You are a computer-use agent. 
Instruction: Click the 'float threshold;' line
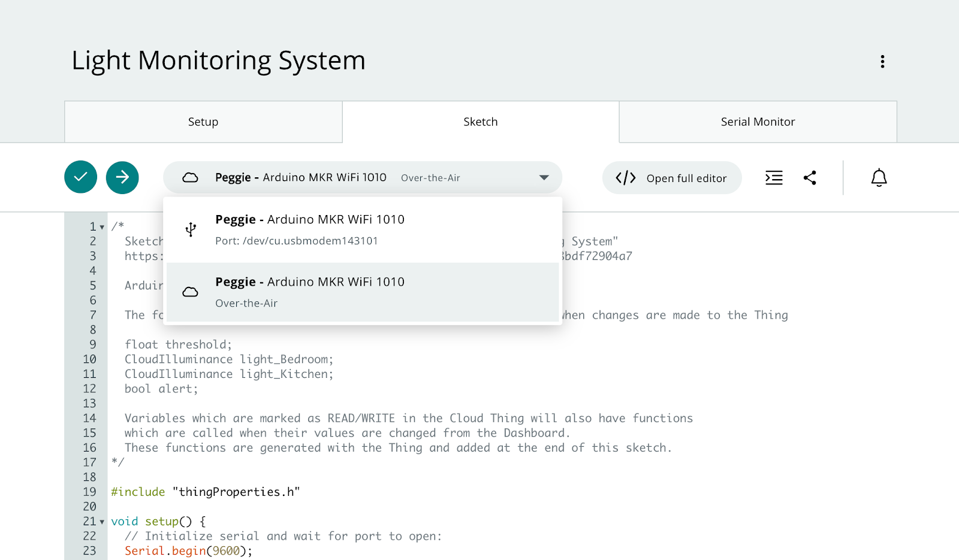178,344
